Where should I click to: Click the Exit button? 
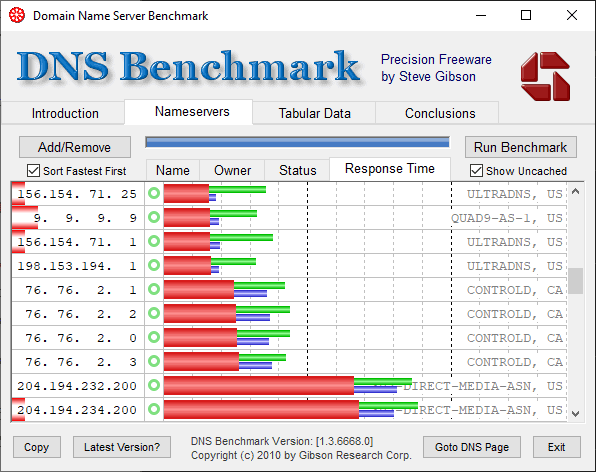pos(556,447)
